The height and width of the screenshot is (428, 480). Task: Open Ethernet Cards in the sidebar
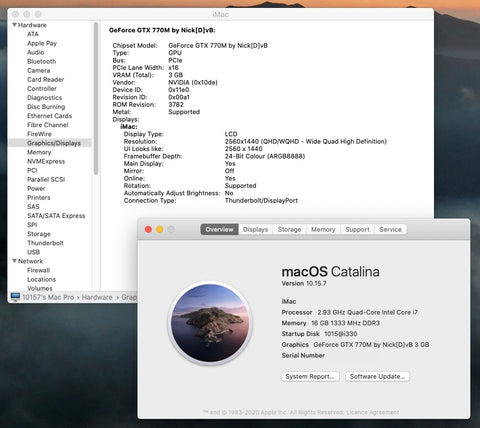tap(50, 116)
